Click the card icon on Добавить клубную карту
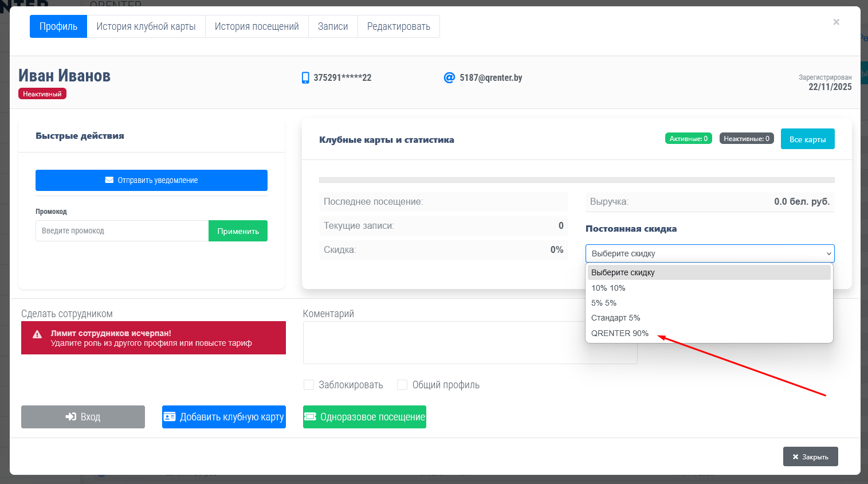 pos(170,417)
